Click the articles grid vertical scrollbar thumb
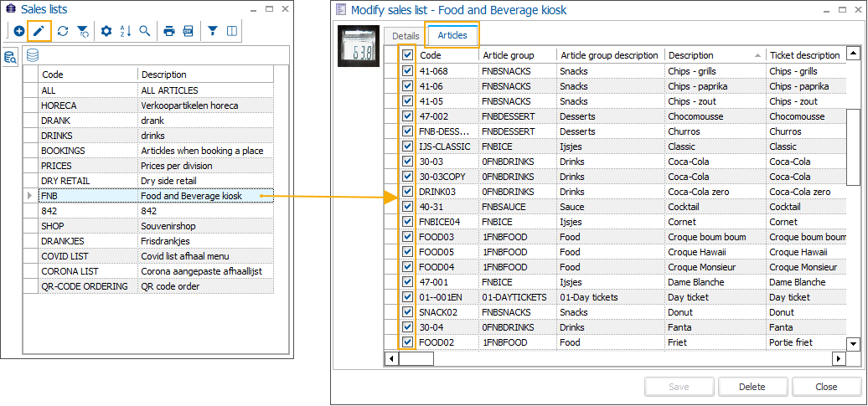The width and height of the screenshot is (868, 406). 854,146
